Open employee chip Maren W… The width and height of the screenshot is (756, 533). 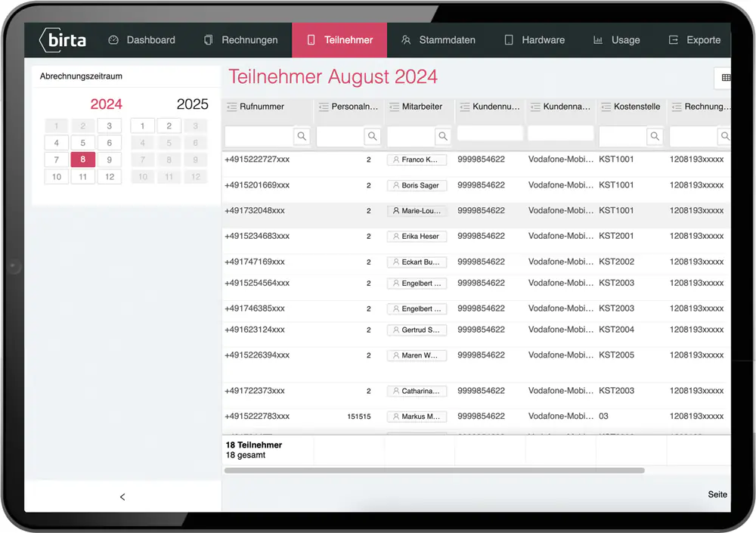[x=417, y=355]
